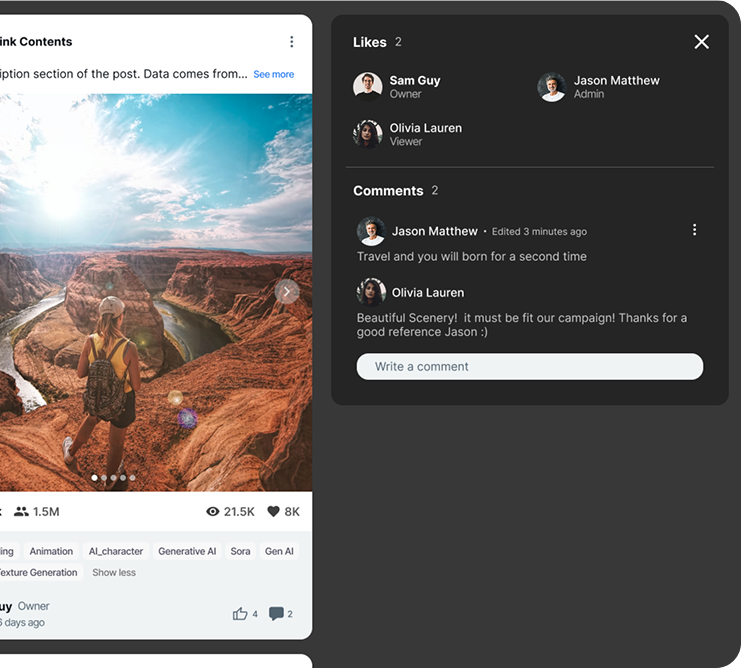Select the Gen AI tag
741x668 pixels.
[x=279, y=551]
